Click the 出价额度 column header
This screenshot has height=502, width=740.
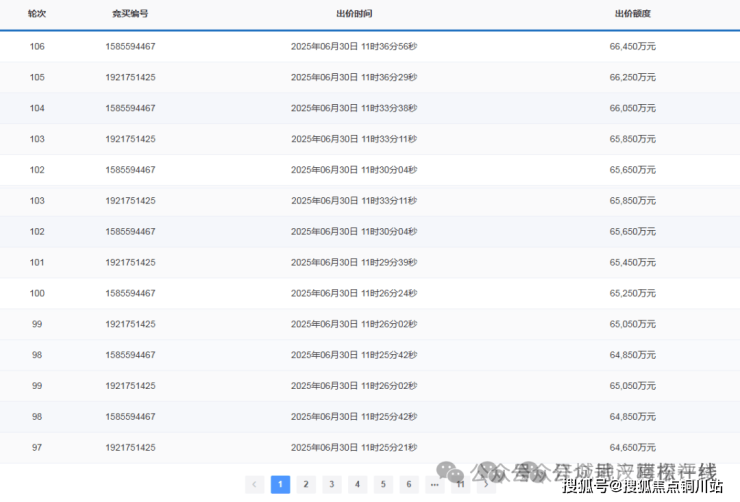pyautogui.click(x=632, y=15)
